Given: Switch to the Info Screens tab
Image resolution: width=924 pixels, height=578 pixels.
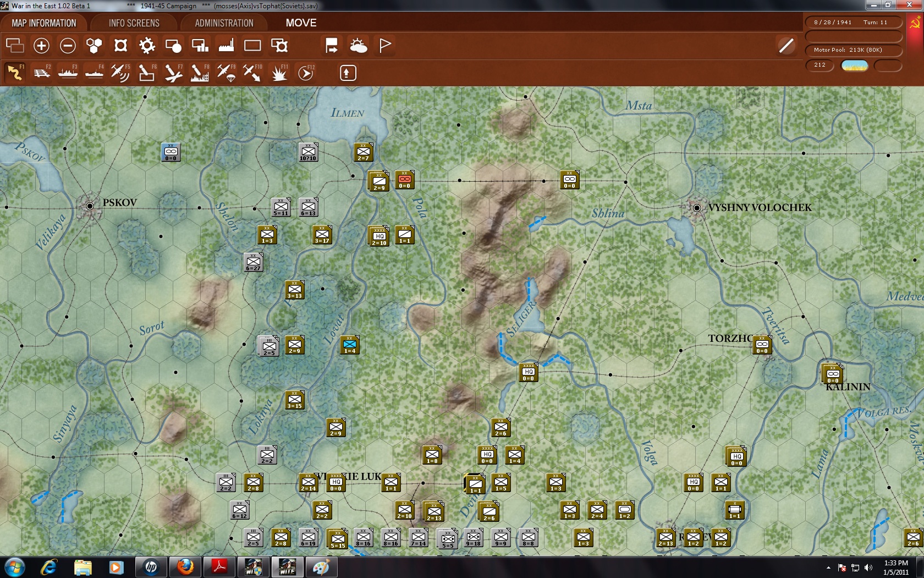Looking at the screenshot, I should click(x=134, y=23).
